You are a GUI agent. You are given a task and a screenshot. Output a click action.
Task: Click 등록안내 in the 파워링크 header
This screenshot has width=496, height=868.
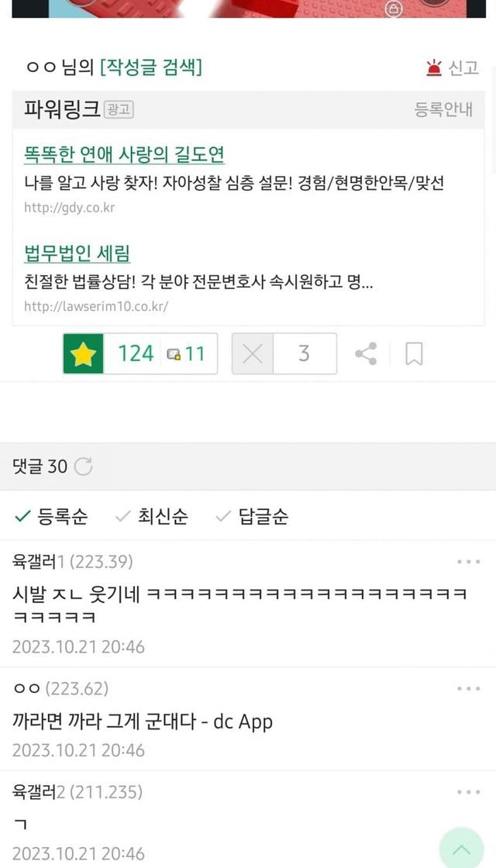tap(443, 109)
